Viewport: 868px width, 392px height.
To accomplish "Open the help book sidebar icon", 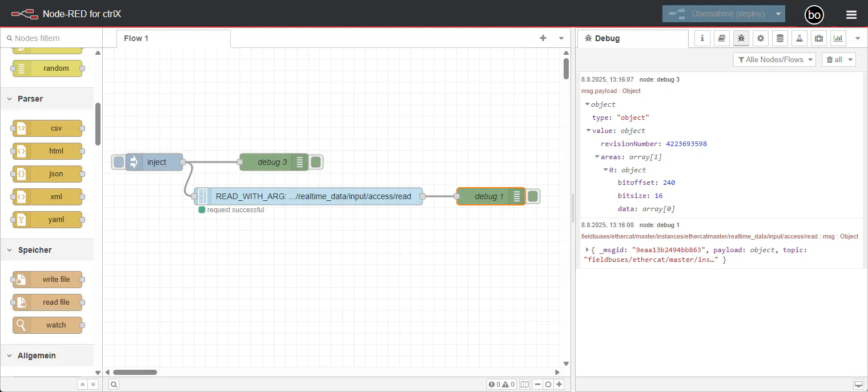I will (x=722, y=38).
